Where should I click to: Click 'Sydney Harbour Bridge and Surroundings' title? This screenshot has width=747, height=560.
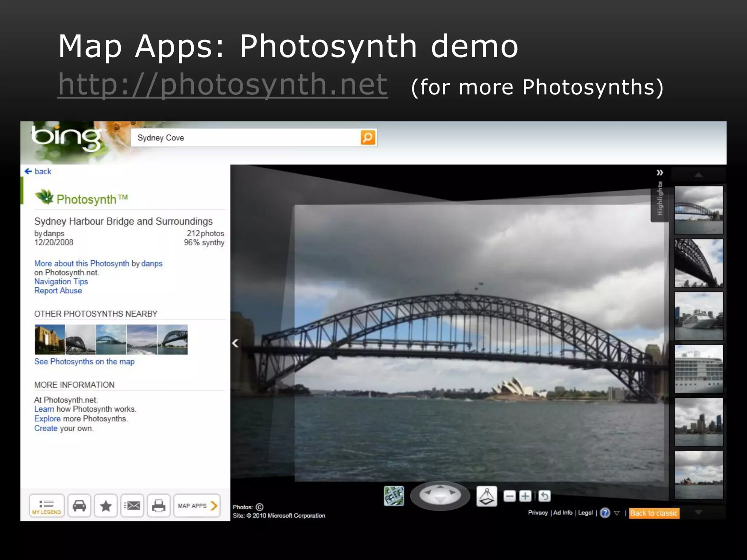[123, 221]
